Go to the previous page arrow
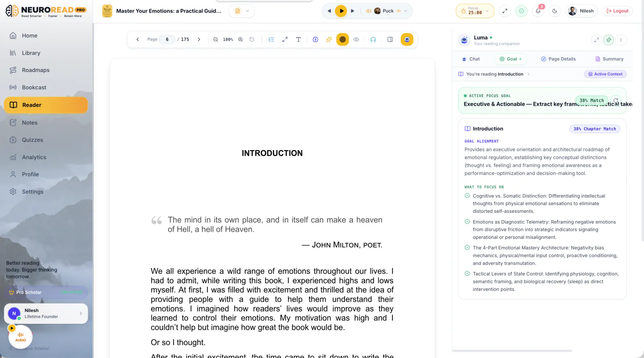644x358 pixels. [x=138, y=39]
